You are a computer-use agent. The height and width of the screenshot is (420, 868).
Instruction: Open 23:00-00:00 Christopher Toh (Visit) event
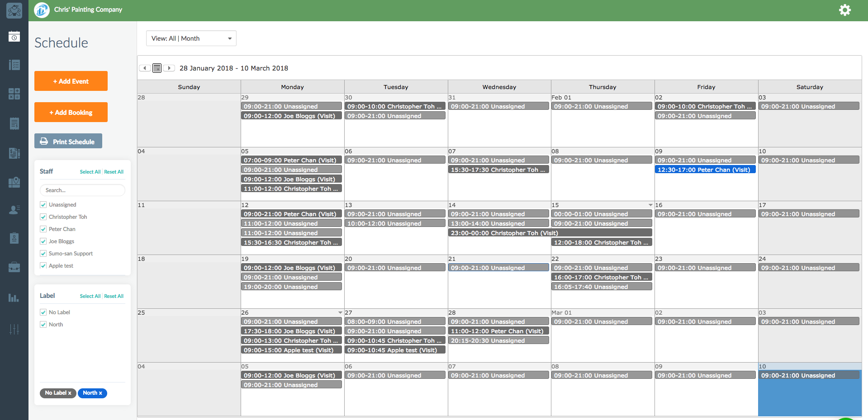550,233
